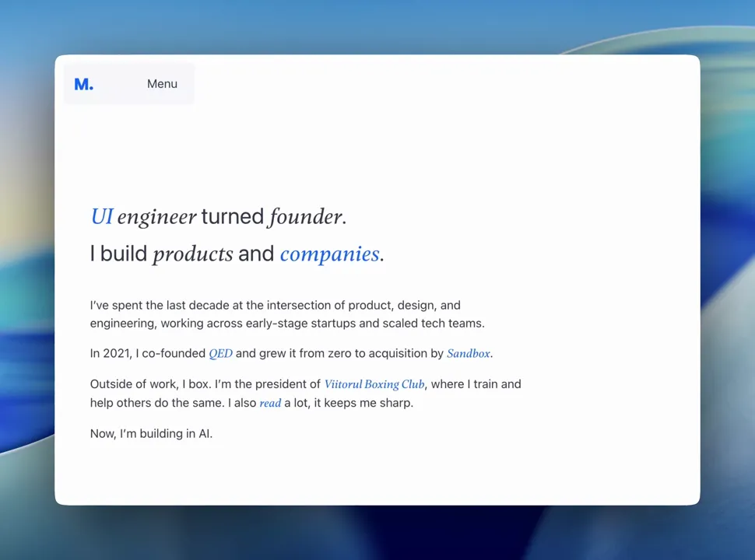Click the word "products" in the heading

[x=193, y=254]
